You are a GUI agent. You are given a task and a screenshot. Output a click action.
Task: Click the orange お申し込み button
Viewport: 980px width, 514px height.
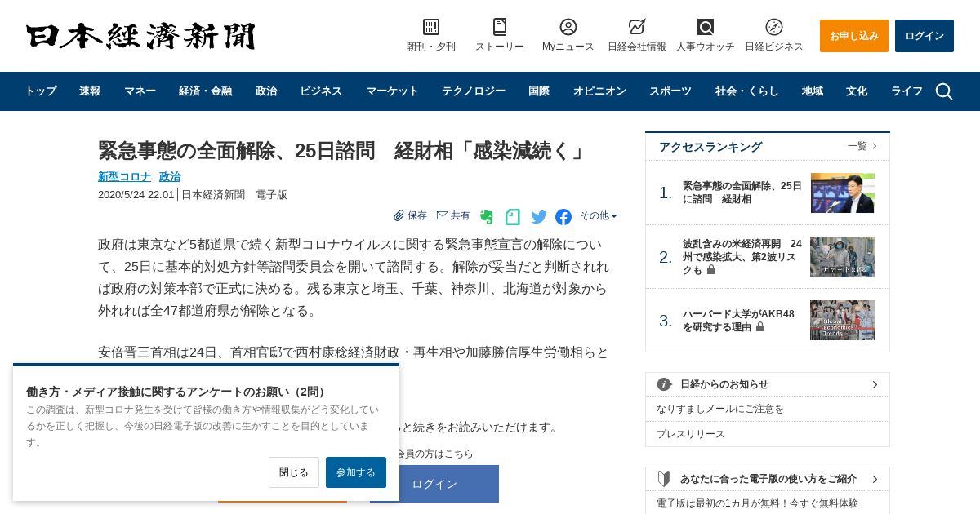pos(854,36)
